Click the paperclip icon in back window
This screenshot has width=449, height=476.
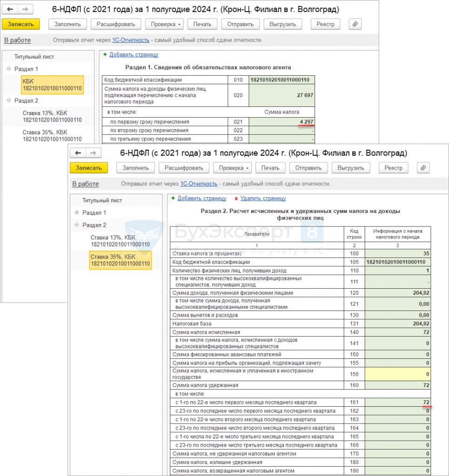click(355, 24)
